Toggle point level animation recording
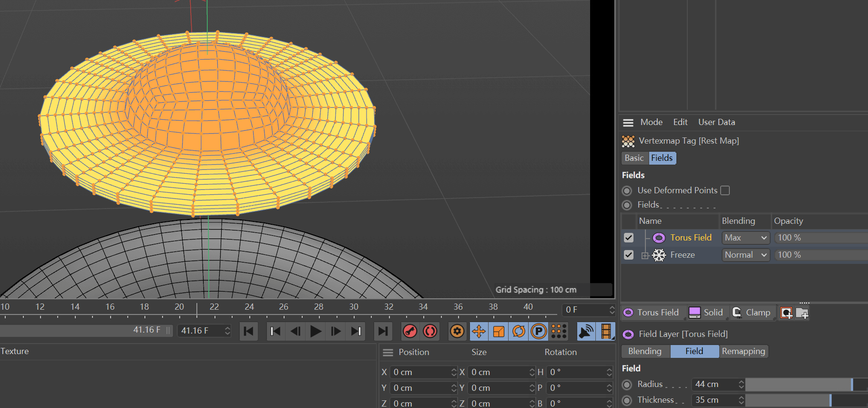The image size is (868, 408). pos(559,331)
